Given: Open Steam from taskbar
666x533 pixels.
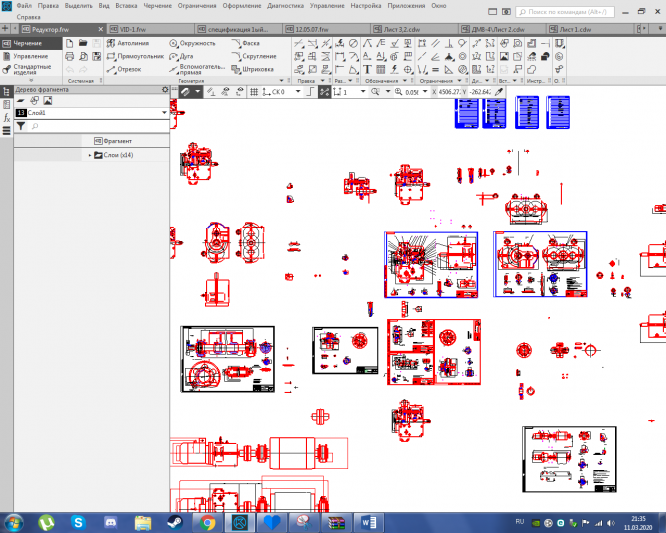Looking at the screenshot, I should [175, 522].
